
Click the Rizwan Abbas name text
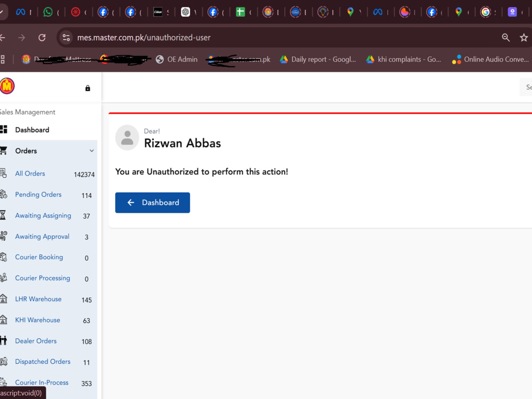(182, 143)
